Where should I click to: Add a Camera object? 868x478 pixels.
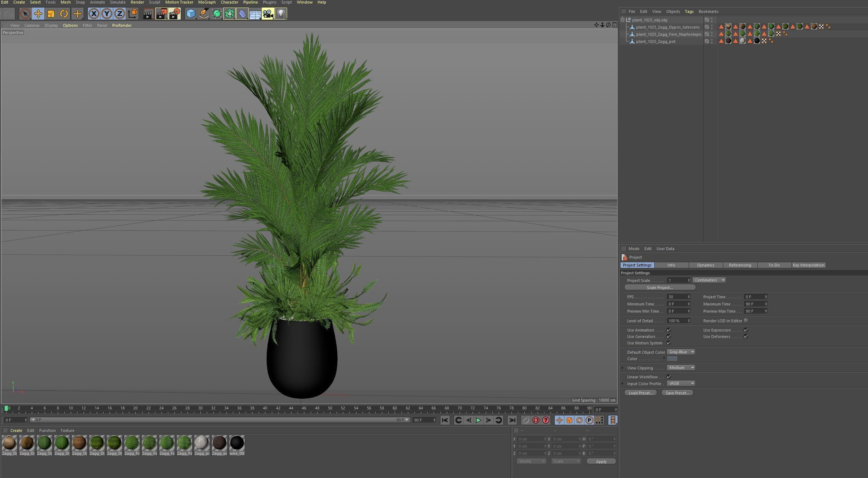(x=268, y=14)
